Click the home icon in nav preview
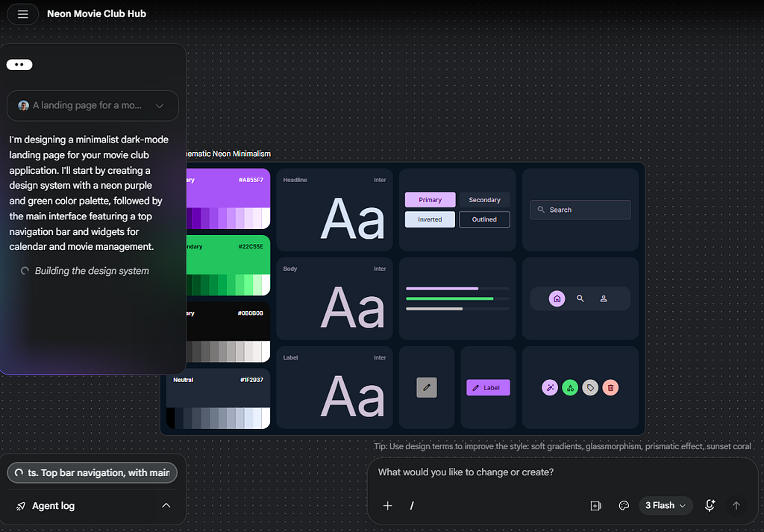The image size is (764, 532). 557,298
